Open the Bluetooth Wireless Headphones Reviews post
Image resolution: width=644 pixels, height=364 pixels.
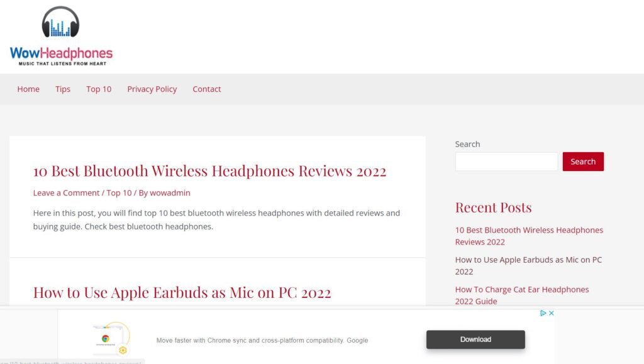point(210,170)
